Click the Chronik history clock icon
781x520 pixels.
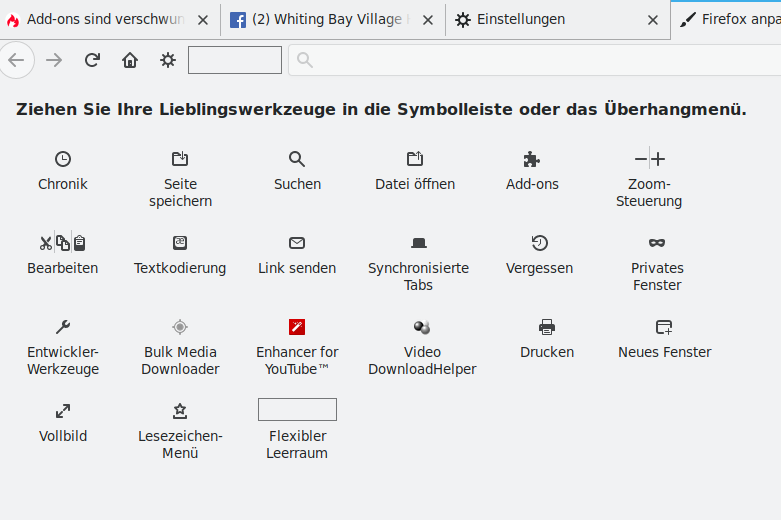[x=63, y=159]
